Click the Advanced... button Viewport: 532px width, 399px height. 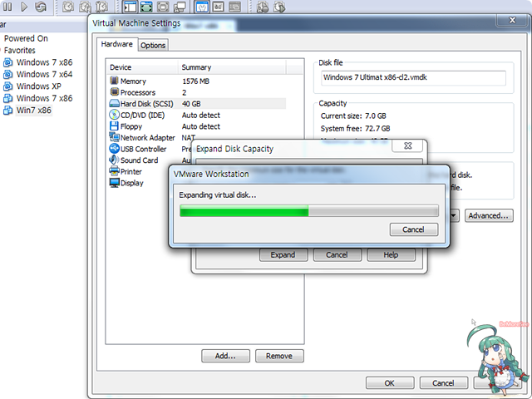[x=489, y=215]
